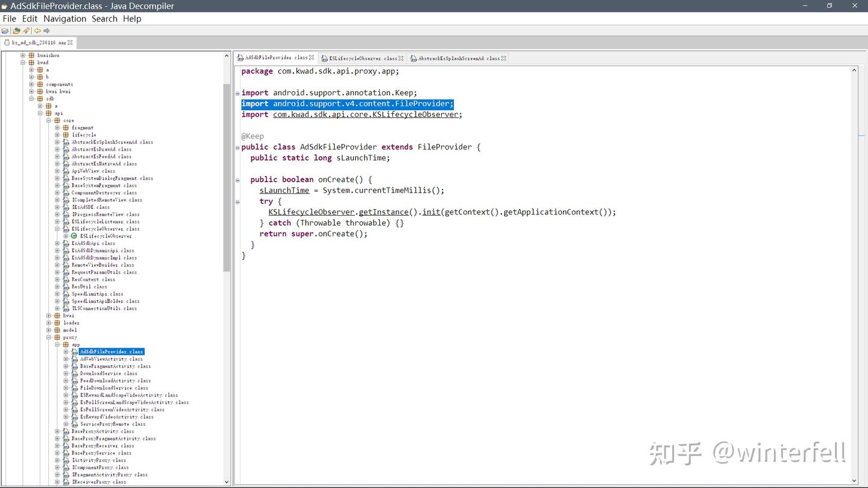Click the kwad package icon
Image resolution: width=868 pixels, height=488 pixels.
point(31,63)
